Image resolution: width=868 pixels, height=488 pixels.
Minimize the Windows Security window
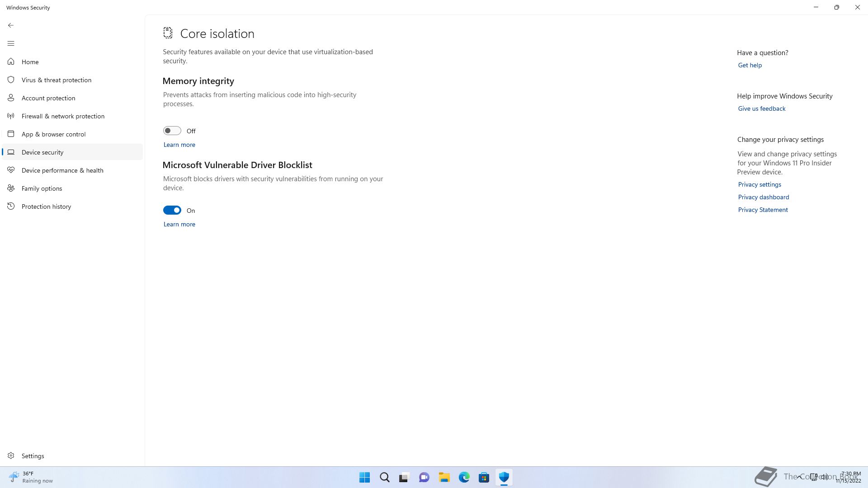click(x=816, y=7)
